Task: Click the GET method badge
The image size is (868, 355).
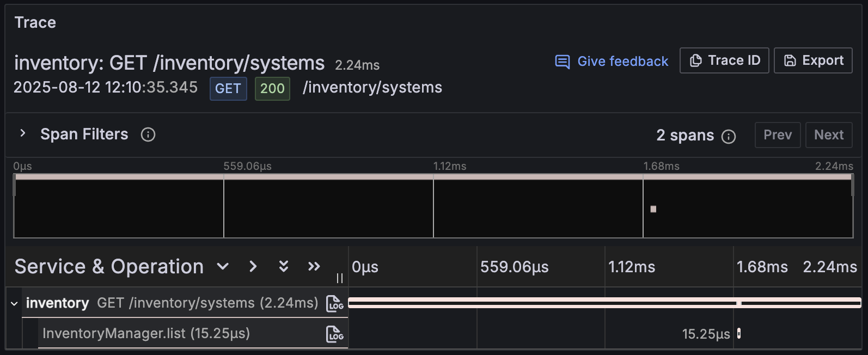Action: [x=228, y=89]
